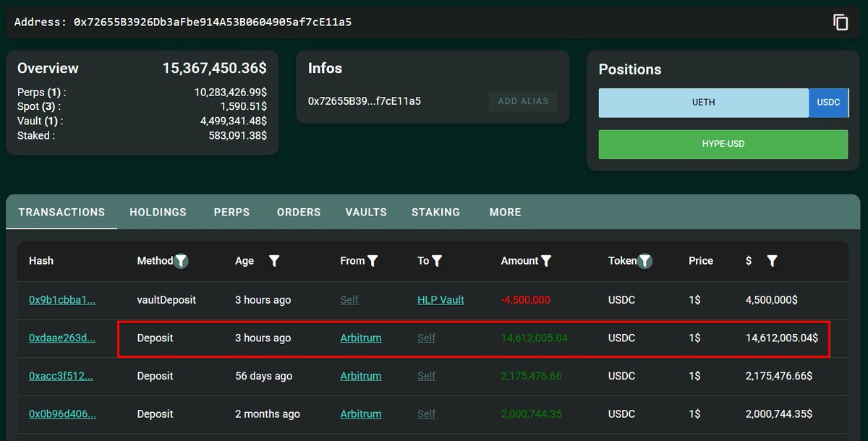Click Self in the 14,612,005.04 deposit row
This screenshot has height=441, width=868.
pyautogui.click(x=427, y=338)
